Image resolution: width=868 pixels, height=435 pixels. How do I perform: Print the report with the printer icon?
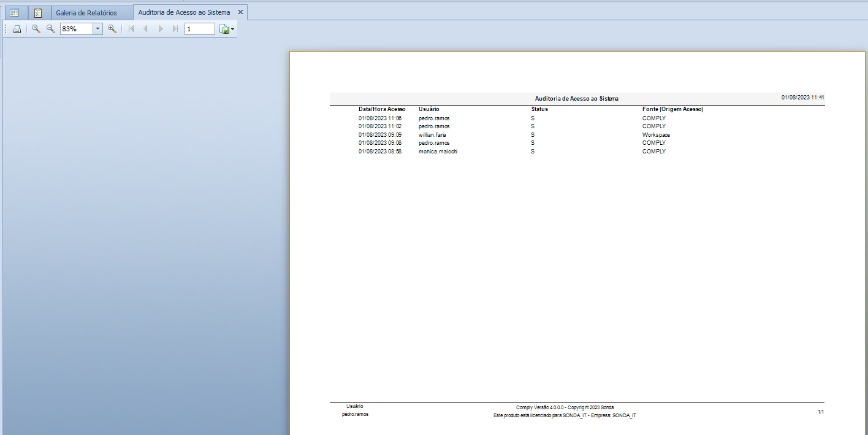17,29
